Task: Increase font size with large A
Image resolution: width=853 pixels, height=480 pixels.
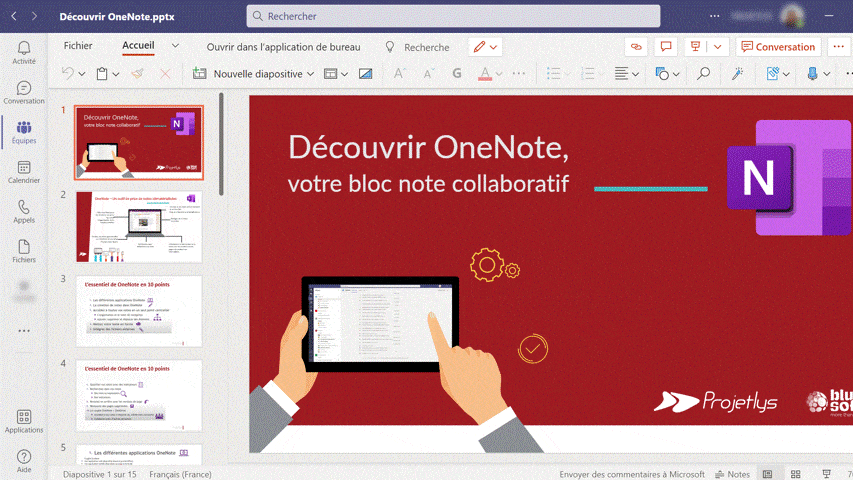Action: click(399, 73)
